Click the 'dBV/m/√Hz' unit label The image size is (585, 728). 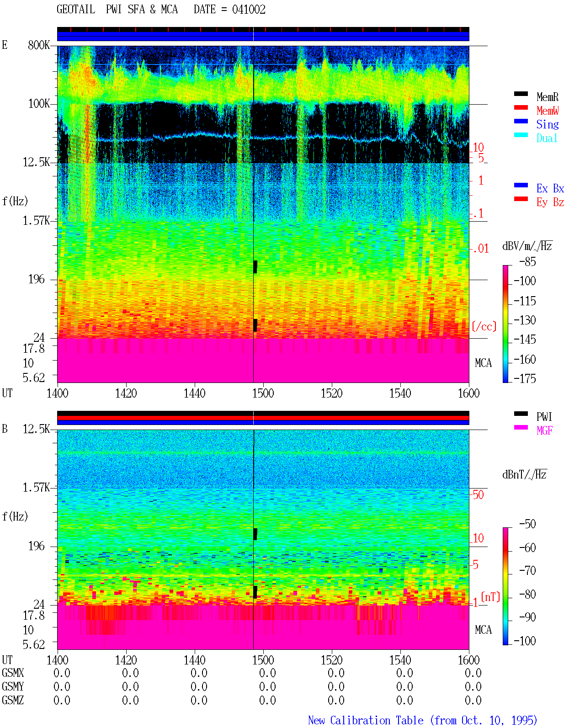527,246
